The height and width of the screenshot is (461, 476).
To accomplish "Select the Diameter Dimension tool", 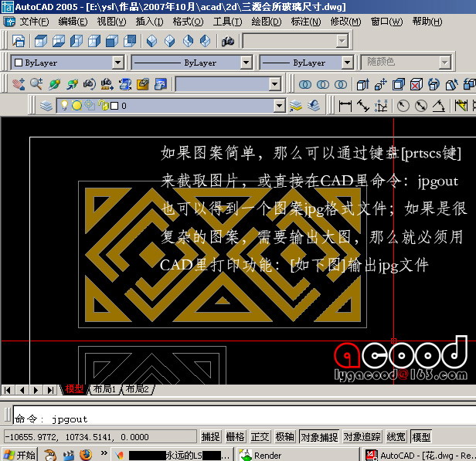I will click(x=421, y=106).
